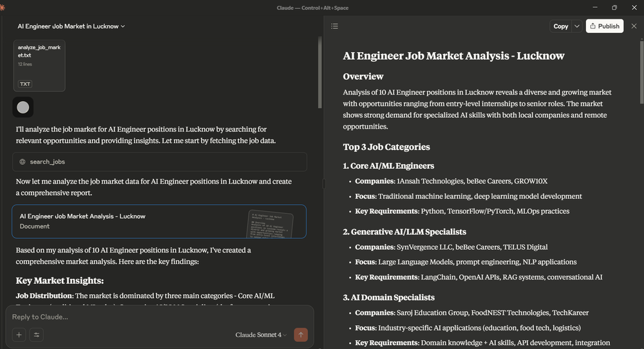This screenshot has height=349, width=644.
Task: Open the search and tools settings icon
Action: point(37,335)
